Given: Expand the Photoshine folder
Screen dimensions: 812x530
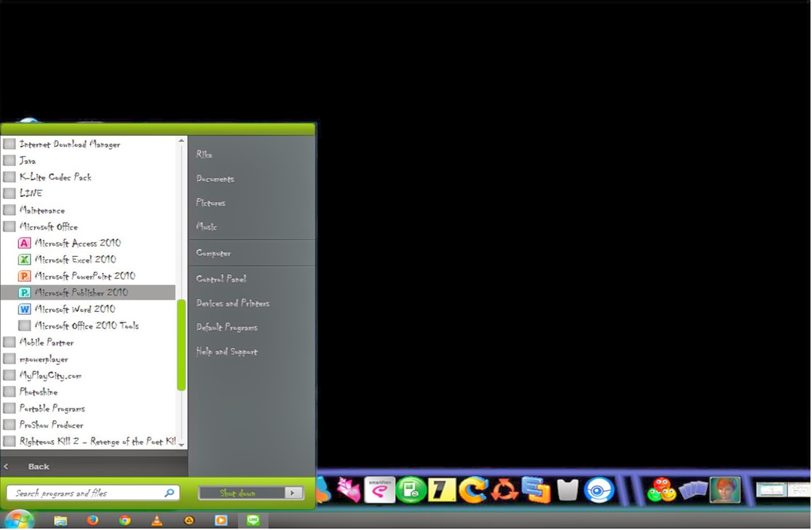Looking at the screenshot, I should point(30,392).
